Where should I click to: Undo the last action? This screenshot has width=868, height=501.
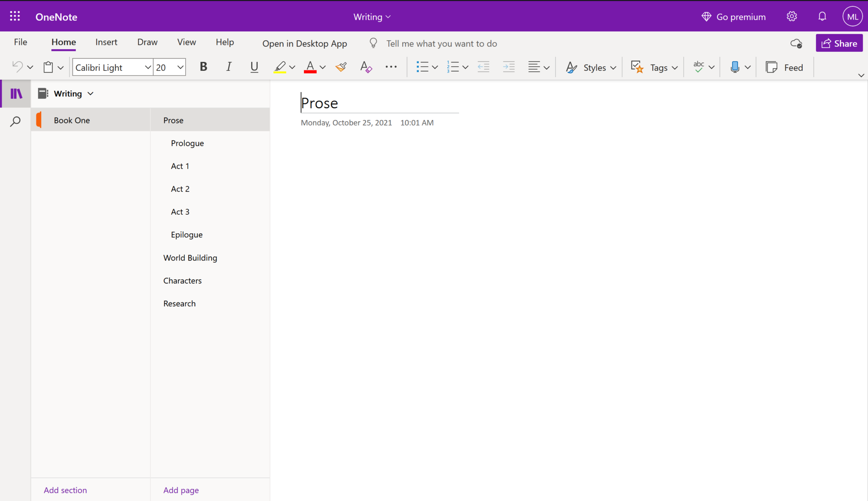[x=17, y=67]
